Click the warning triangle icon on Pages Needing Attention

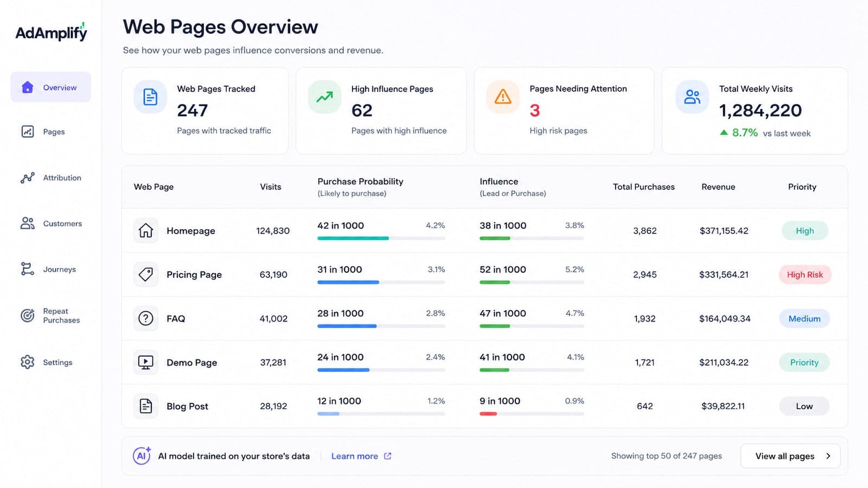[503, 97]
